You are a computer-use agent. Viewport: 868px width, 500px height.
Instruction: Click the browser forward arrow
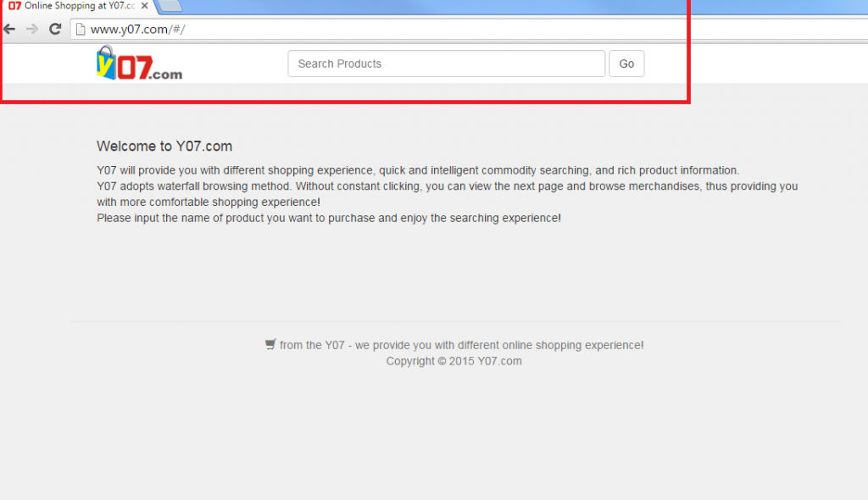(x=32, y=29)
